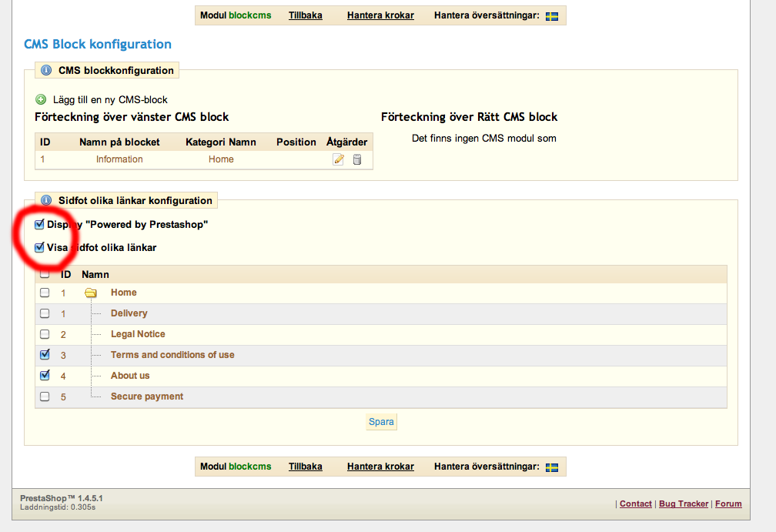Click the edit pencil icon for Information block
Screen dimensions: 776x532
click(x=339, y=159)
